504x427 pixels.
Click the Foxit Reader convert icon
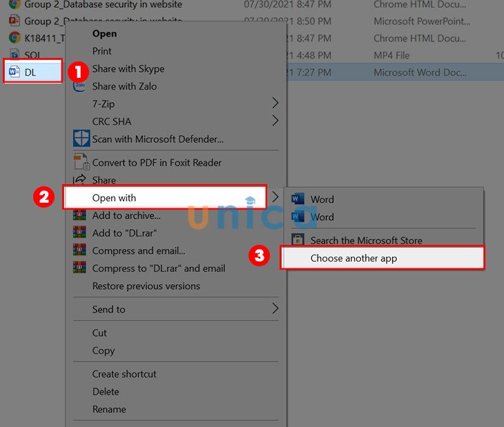click(81, 161)
